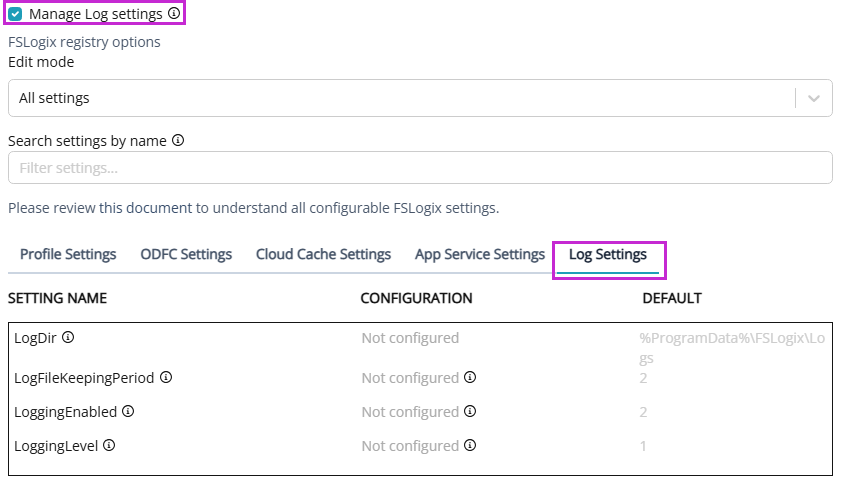Click the LogDir Not configured value
This screenshot has width=842, height=482.
410,338
